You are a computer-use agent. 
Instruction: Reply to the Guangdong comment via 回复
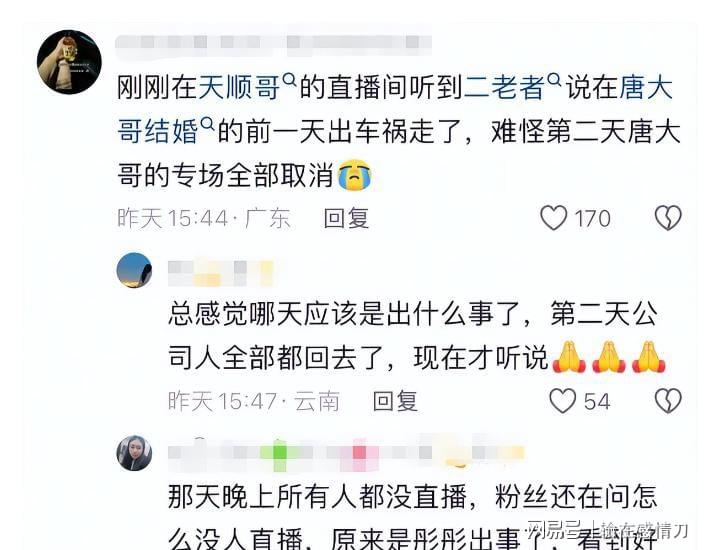pos(346,219)
